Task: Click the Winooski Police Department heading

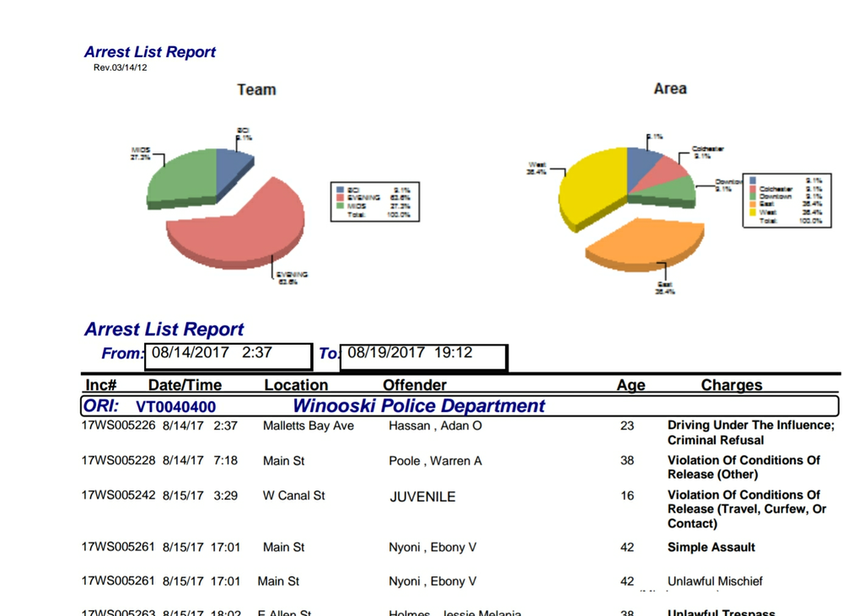Action: pyautogui.click(x=419, y=406)
